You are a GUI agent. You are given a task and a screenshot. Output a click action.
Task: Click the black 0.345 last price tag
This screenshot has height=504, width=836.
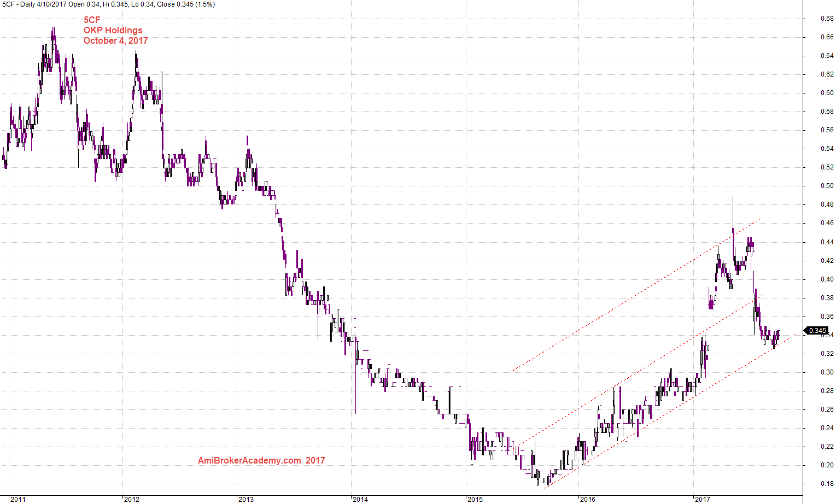point(817,331)
